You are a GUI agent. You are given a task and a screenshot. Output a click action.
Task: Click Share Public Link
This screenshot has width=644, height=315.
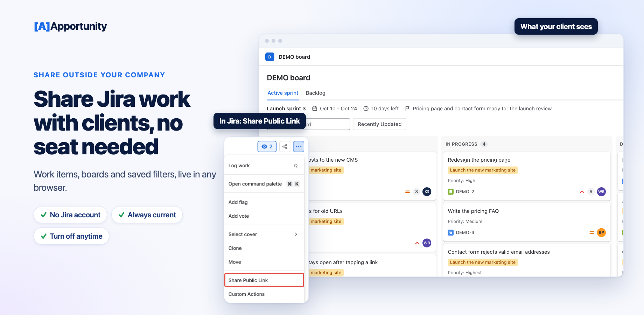(264, 280)
